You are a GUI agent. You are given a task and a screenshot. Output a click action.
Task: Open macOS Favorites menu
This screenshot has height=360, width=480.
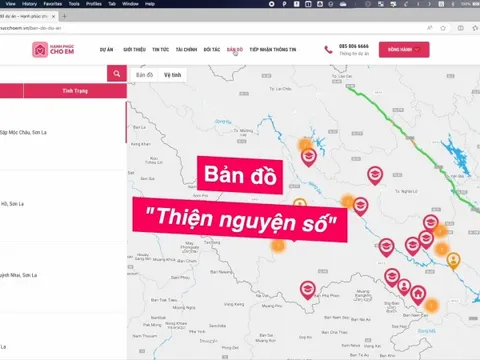tap(53, 4)
